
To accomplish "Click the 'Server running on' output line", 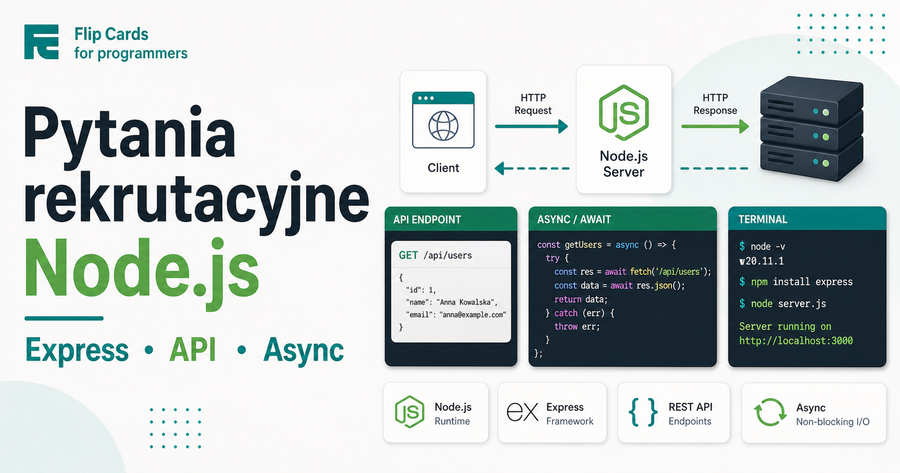I will [x=785, y=326].
